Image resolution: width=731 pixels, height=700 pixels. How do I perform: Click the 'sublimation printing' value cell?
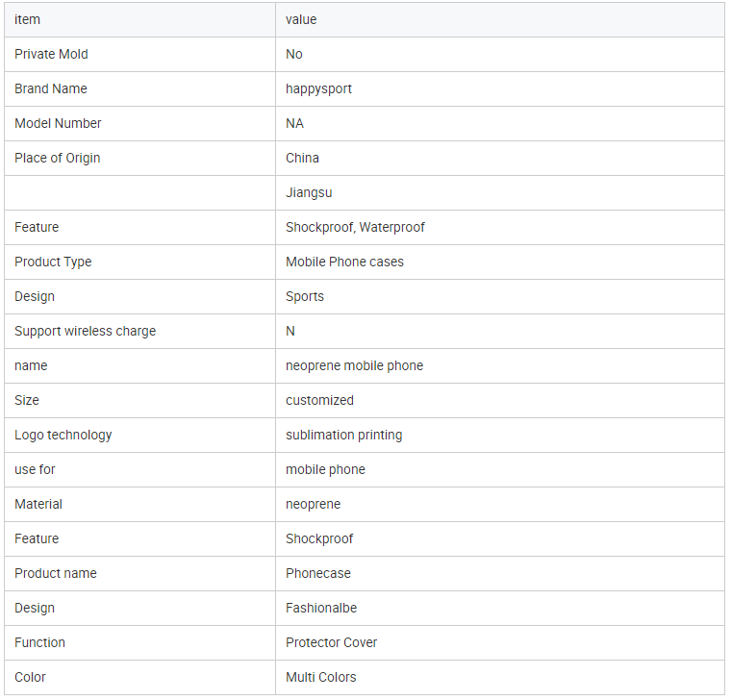click(343, 435)
